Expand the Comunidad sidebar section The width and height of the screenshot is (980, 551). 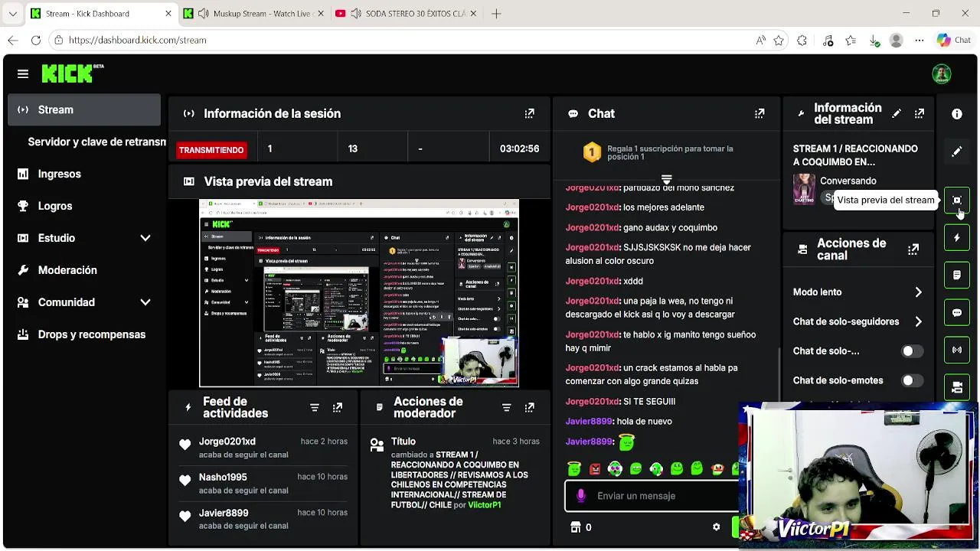point(145,302)
